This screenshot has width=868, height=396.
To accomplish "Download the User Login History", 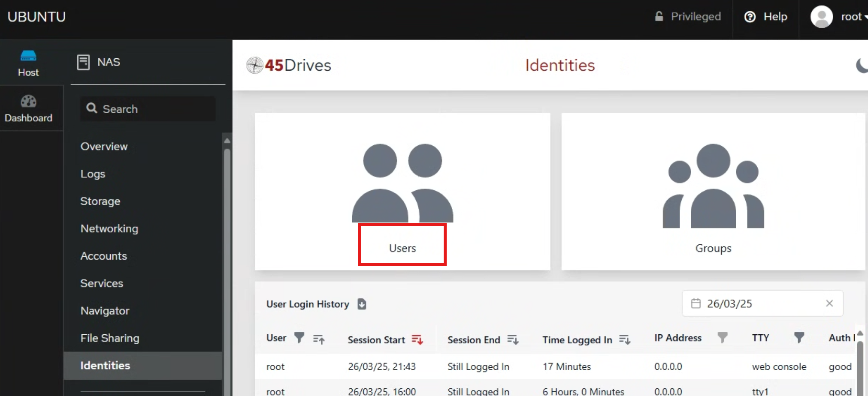I will (x=362, y=304).
